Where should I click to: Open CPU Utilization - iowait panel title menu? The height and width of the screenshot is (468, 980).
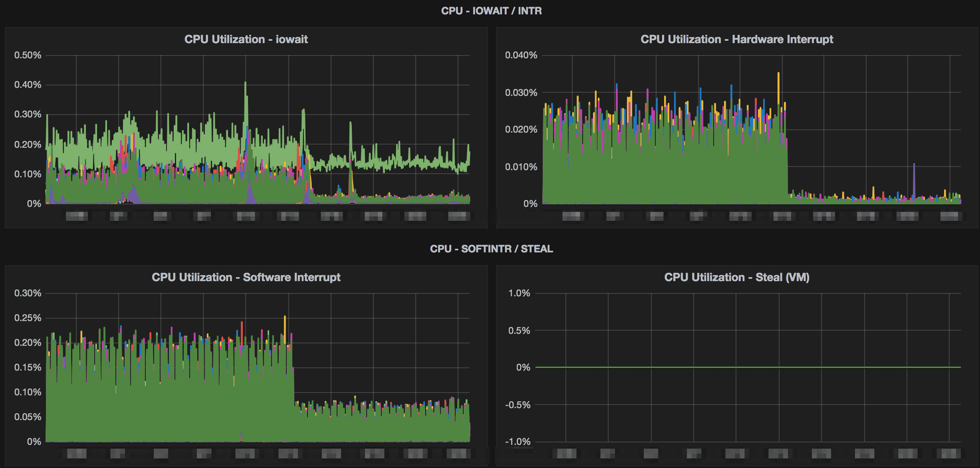pyautogui.click(x=246, y=39)
